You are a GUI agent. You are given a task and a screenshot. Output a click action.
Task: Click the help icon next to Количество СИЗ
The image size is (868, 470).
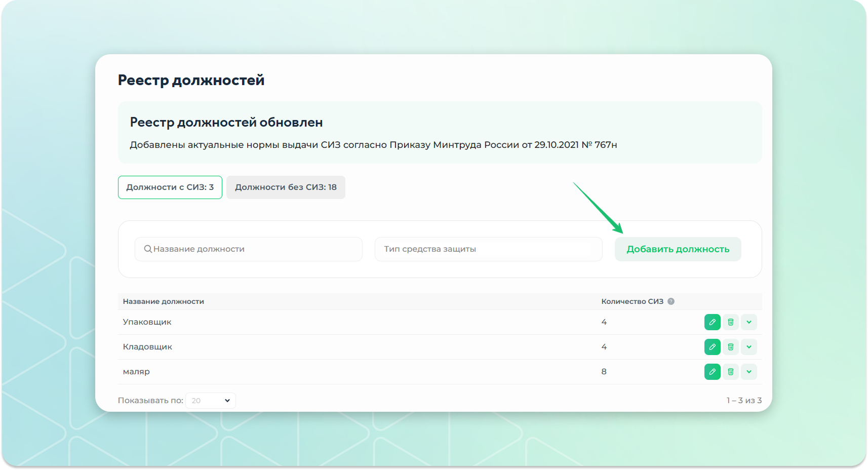670,301
